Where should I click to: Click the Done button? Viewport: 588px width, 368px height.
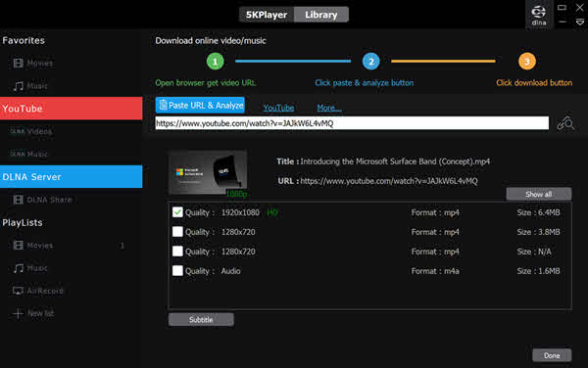[552, 355]
